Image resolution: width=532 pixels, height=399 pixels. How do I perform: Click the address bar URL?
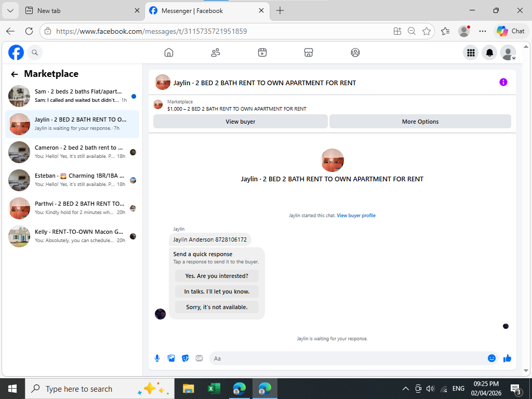coord(151,31)
